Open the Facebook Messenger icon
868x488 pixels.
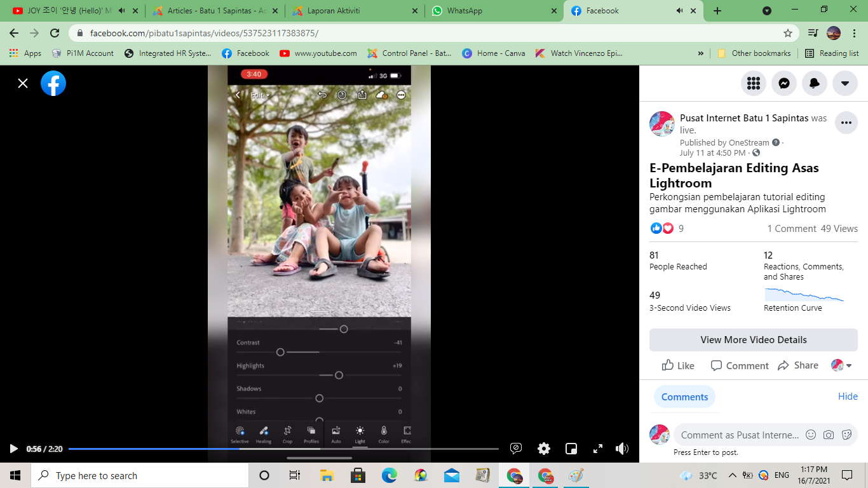pyautogui.click(x=784, y=83)
